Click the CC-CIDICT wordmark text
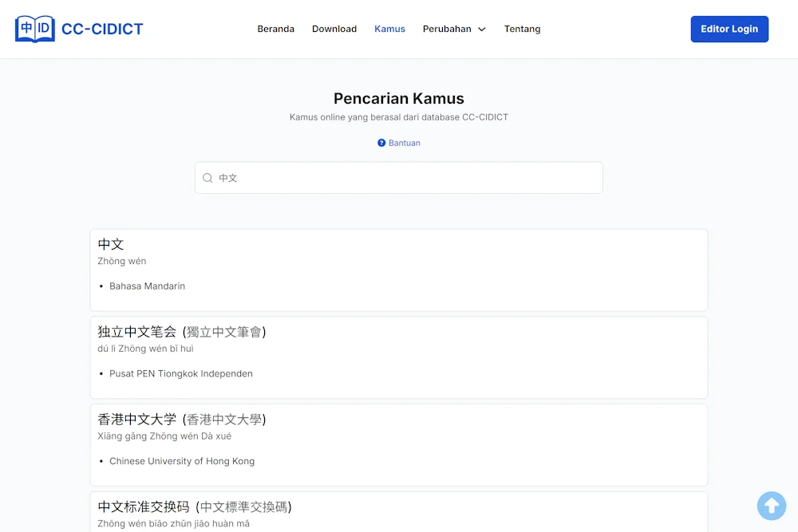Viewport: 798px width, 532px height. tap(101, 28)
